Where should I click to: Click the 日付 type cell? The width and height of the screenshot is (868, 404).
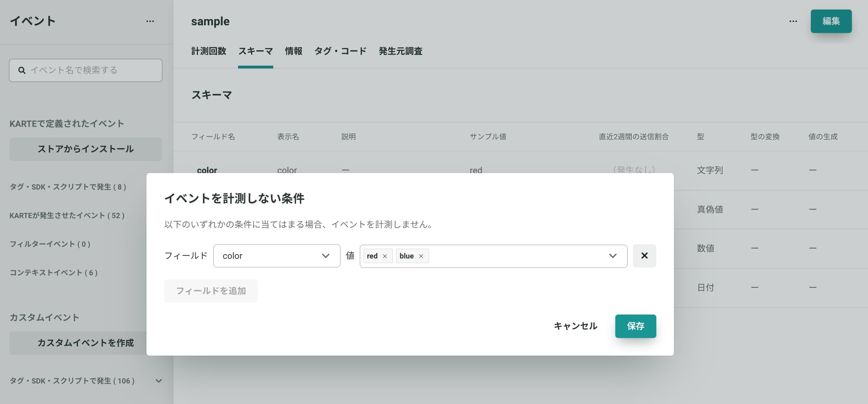(x=705, y=287)
